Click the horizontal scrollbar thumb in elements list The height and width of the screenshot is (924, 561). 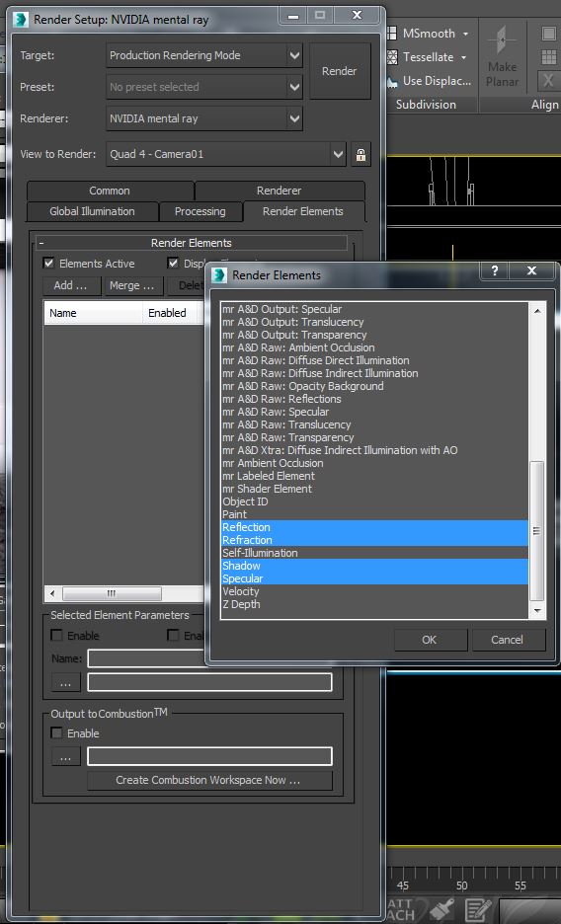click(112, 593)
